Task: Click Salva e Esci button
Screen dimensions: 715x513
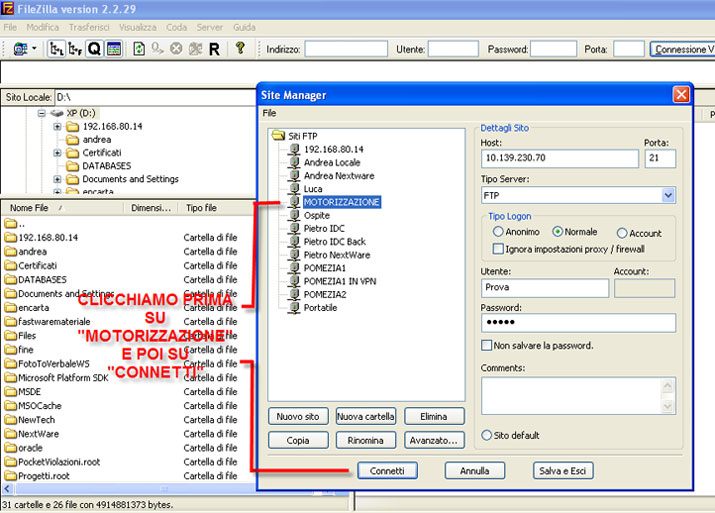Action: (x=563, y=471)
